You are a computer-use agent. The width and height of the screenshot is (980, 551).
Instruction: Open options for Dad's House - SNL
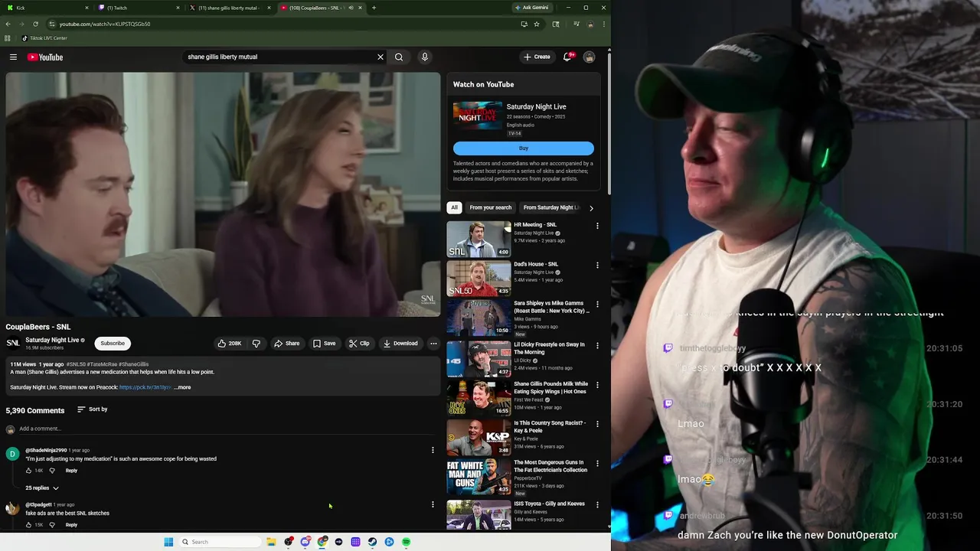597,265
